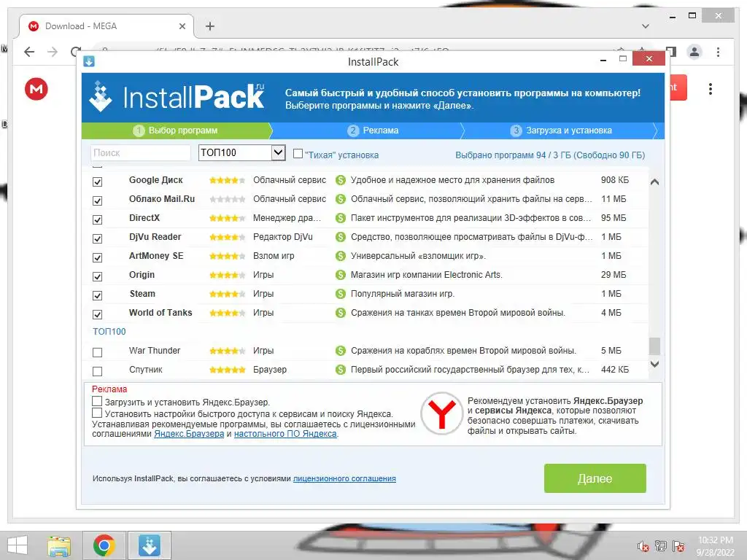
Task: Click the scroll up arrow of the program list
Action: tap(654, 182)
